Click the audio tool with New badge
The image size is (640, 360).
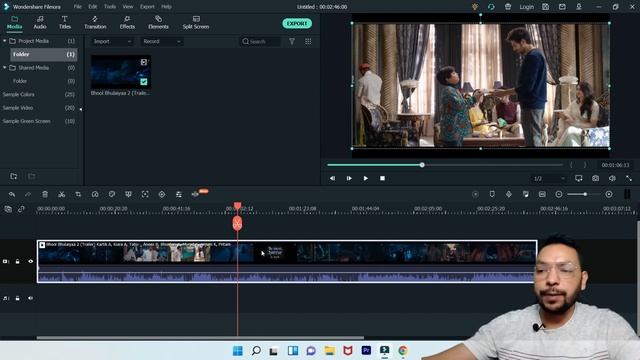pyautogui.click(x=196, y=194)
